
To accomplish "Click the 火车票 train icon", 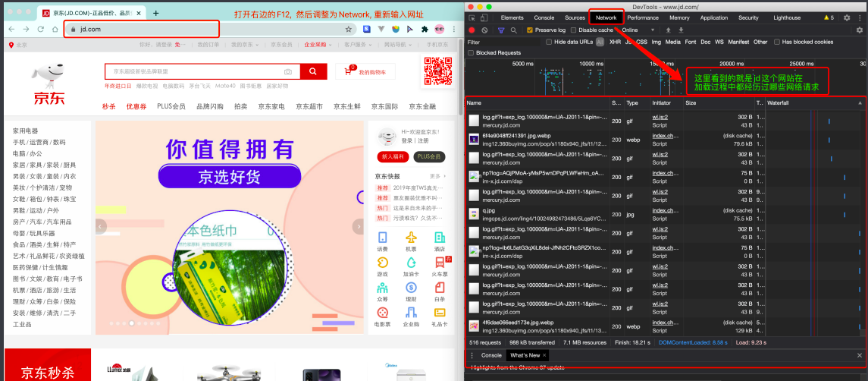I will (440, 263).
